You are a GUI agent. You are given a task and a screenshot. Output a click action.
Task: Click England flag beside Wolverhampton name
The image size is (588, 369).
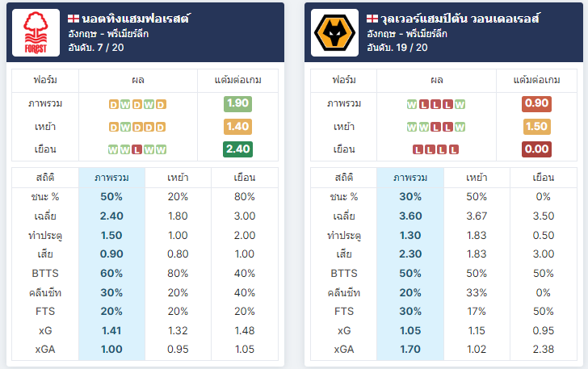pos(372,19)
